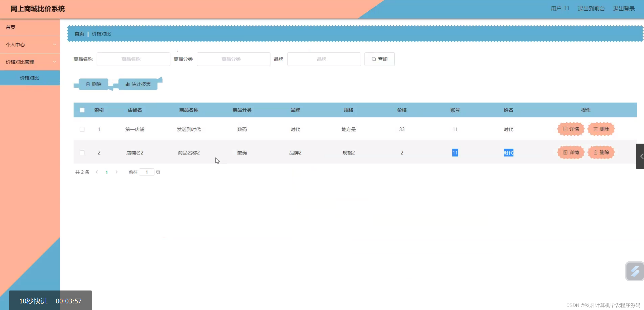Click the collapse arrow on the dark side panel
The image size is (644, 310).
click(x=641, y=156)
